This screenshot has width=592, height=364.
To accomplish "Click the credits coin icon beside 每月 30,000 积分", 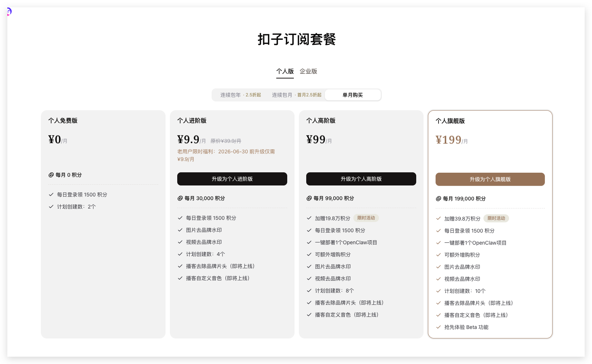I will (x=180, y=198).
